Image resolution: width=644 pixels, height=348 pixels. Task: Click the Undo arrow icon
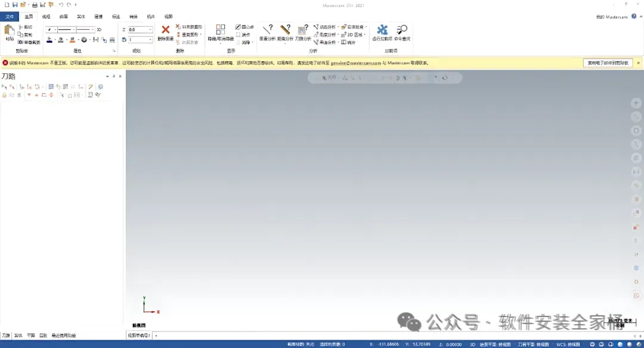(61, 5)
